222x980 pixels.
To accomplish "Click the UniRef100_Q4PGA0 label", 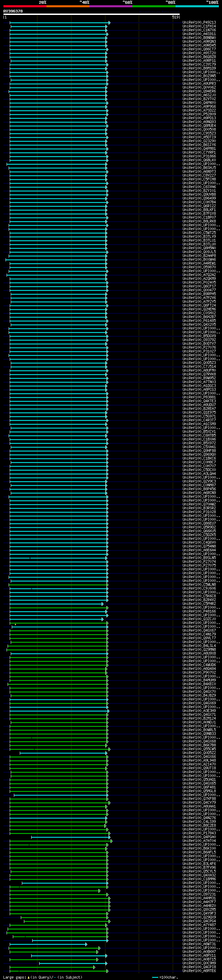I will [199, 836].
